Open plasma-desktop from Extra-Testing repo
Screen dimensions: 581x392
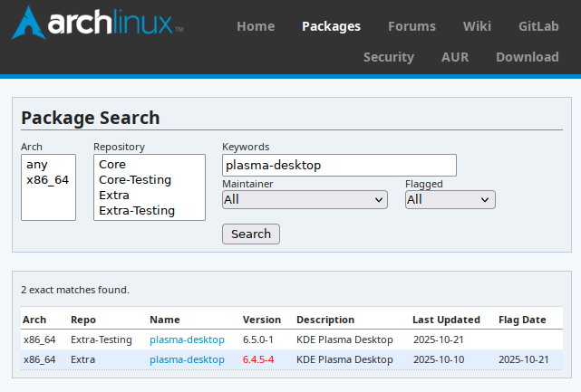pos(187,339)
